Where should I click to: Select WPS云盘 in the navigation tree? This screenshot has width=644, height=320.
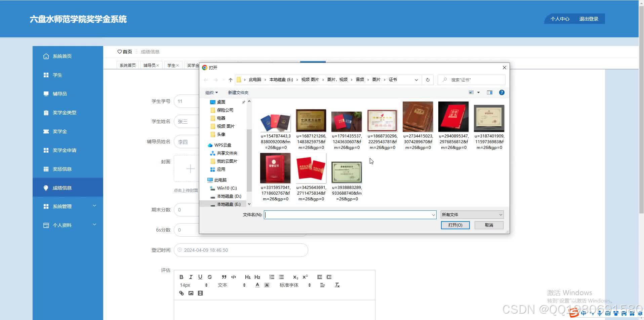click(x=223, y=145)
